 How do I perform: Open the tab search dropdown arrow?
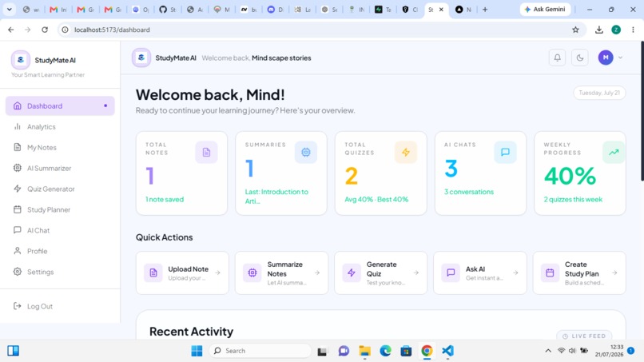(x=9, y=10)
